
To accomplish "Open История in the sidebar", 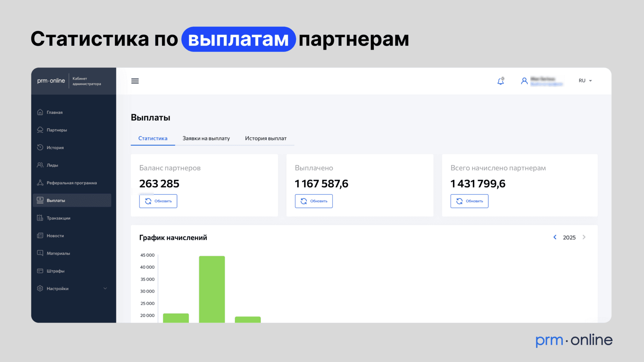I will (x=55, y=148).
